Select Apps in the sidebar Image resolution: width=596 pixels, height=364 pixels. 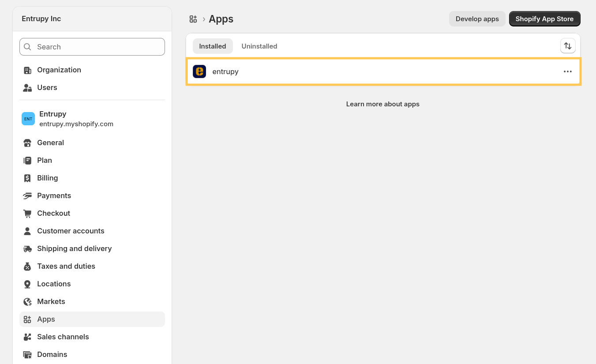[x=92, y=319]
